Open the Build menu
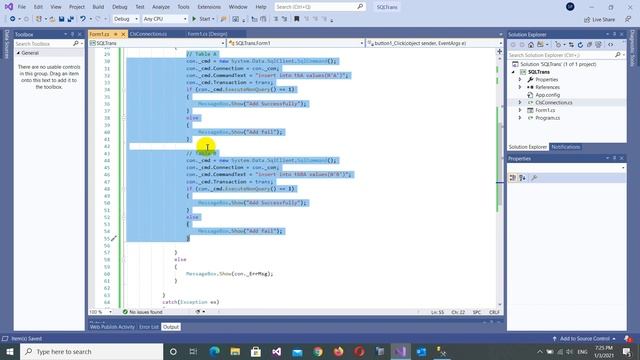The height and width of the screenshot is (360, 640). tap(98, 7)
